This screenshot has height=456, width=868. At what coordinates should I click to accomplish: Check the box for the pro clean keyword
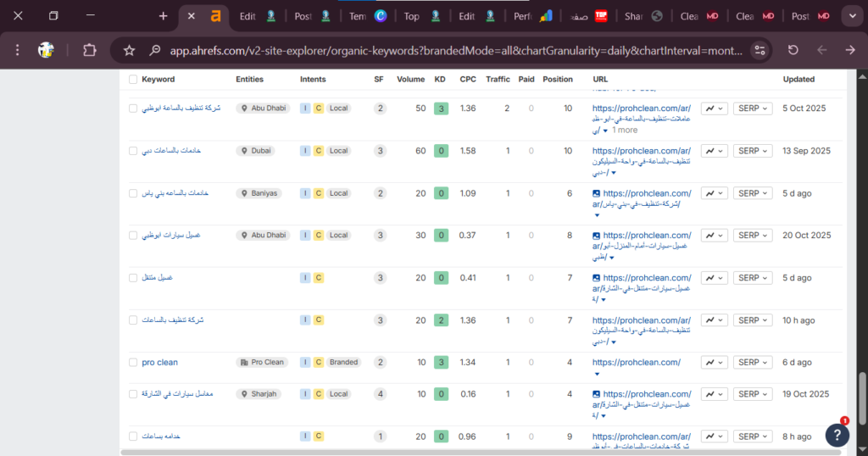133,363
